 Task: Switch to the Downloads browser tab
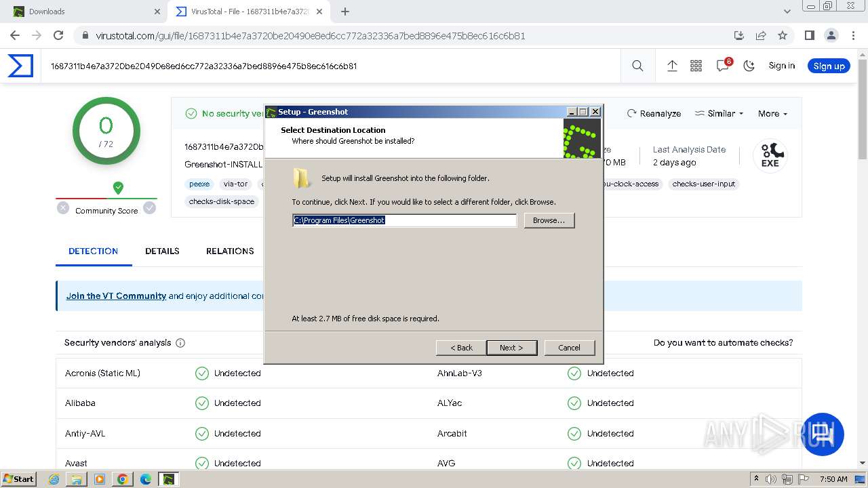pyautogui.click(x=85, y=12)
